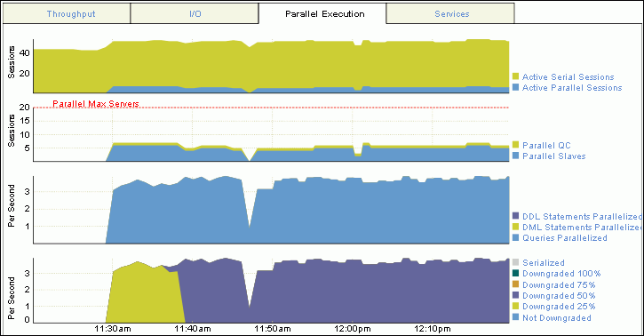Screen dimensions: 644x336
Task: Click the Active Serial Sessions color swatch
Action: (515, 76)
